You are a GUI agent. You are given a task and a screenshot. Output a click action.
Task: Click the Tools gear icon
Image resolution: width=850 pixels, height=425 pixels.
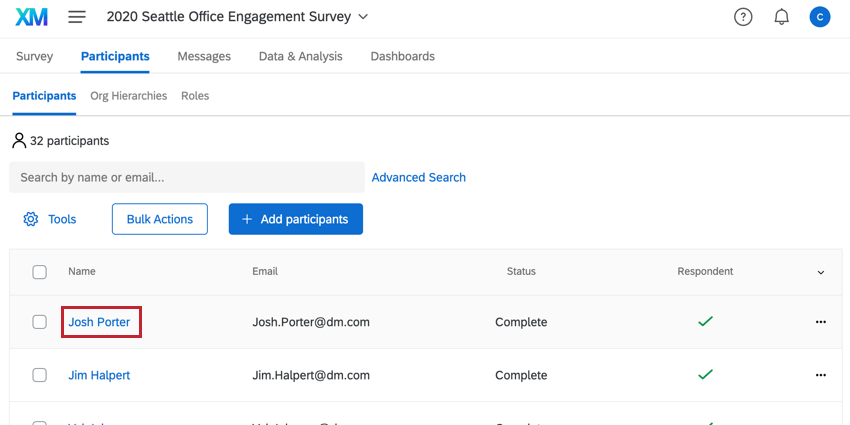click(x=31, y=219)
